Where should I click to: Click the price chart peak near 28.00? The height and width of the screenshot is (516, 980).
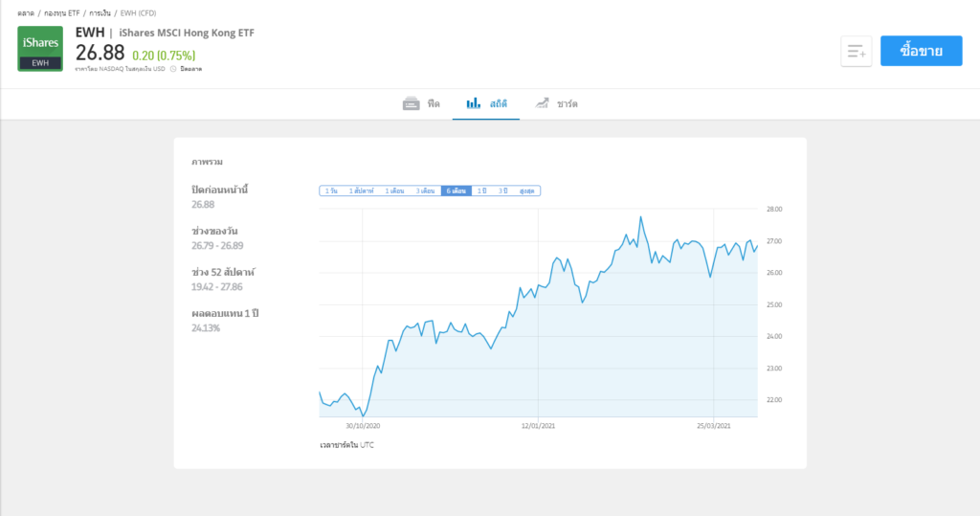pos(640,217)
